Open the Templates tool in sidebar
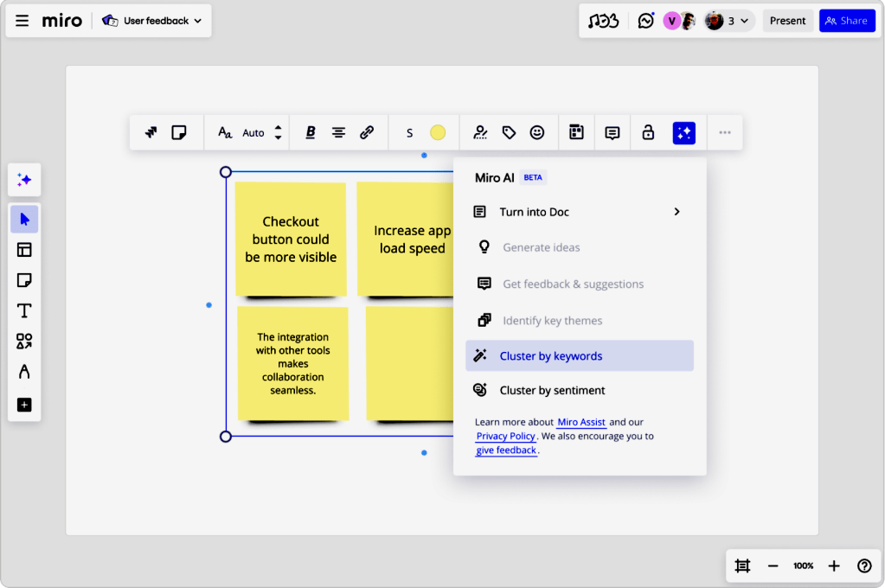Viewport: 885px width, 588px height. click(x=24, y=249)
